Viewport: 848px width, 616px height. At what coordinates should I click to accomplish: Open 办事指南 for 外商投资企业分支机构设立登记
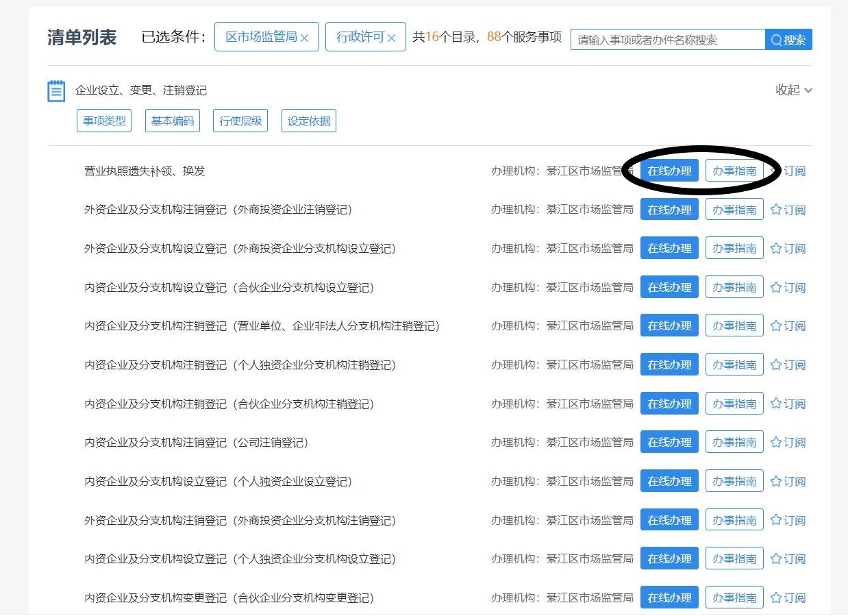pos(734,249)
